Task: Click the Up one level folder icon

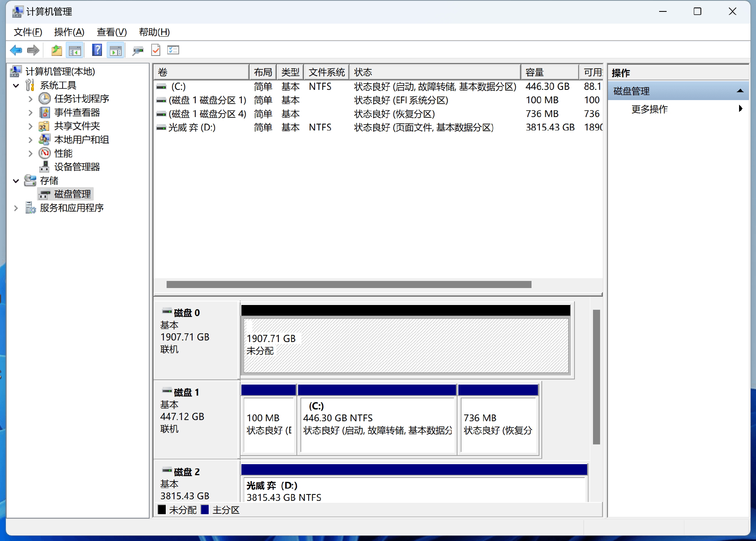Action: pyautogui.click(x=57, y=50)
